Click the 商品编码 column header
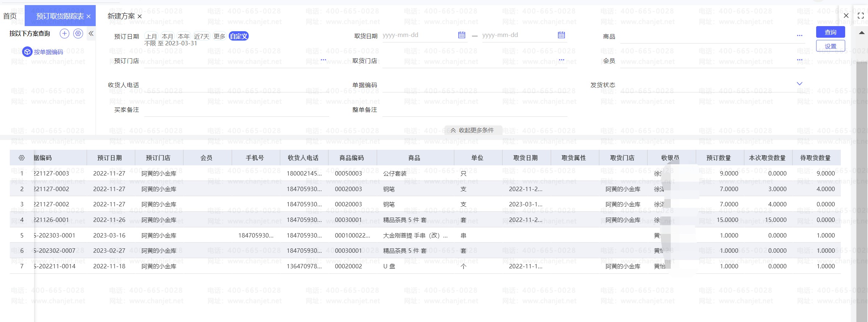The image size is (868, 322). pyautogui.click(x=352, y=158)
